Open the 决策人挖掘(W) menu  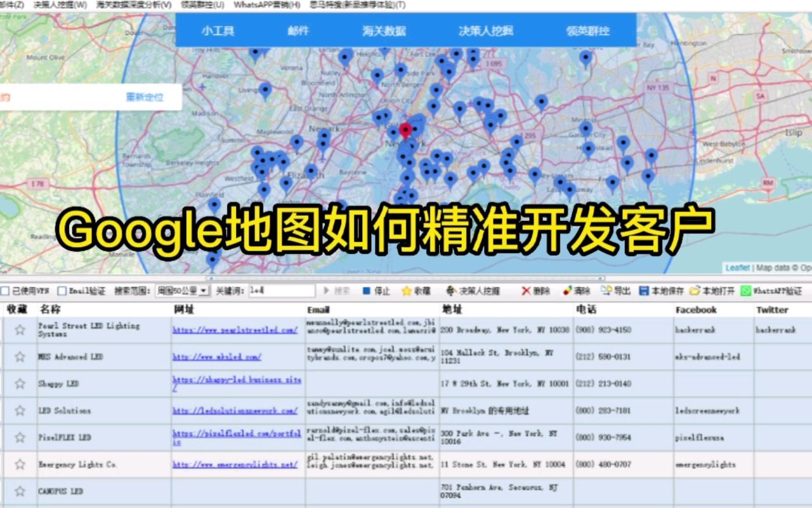pos(60,4)
